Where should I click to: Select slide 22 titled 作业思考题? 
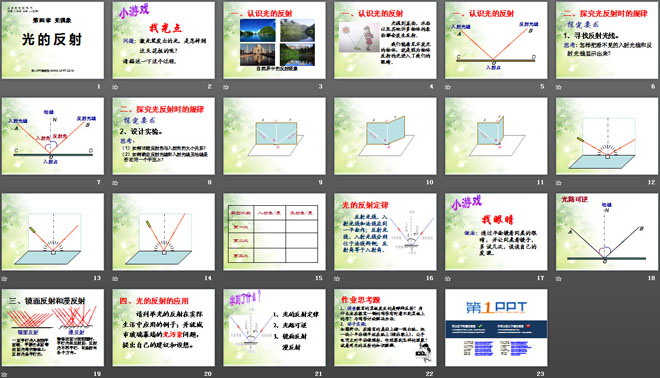tap(385, 327)
